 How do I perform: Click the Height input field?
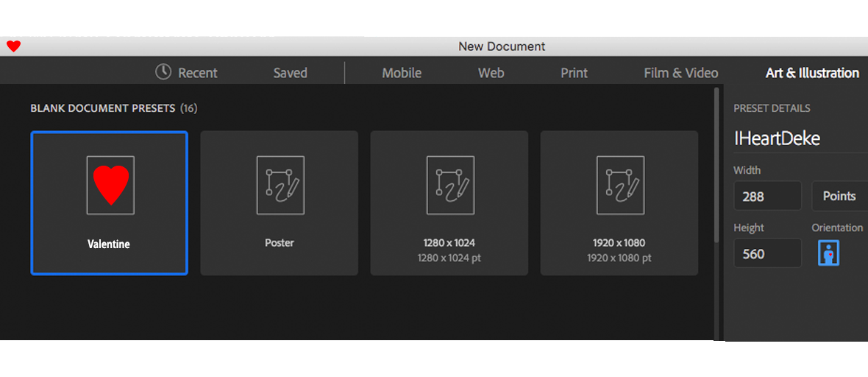[767, 253]
